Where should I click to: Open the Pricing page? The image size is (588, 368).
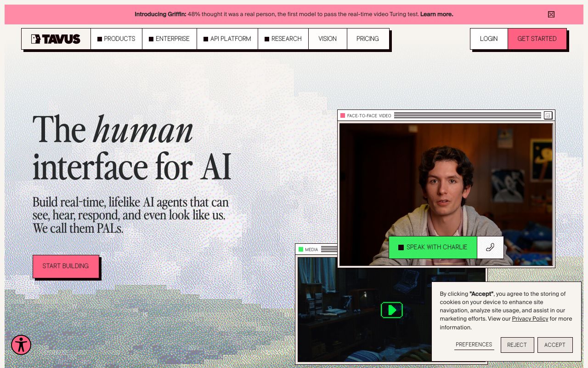click(x=368, y=39)
